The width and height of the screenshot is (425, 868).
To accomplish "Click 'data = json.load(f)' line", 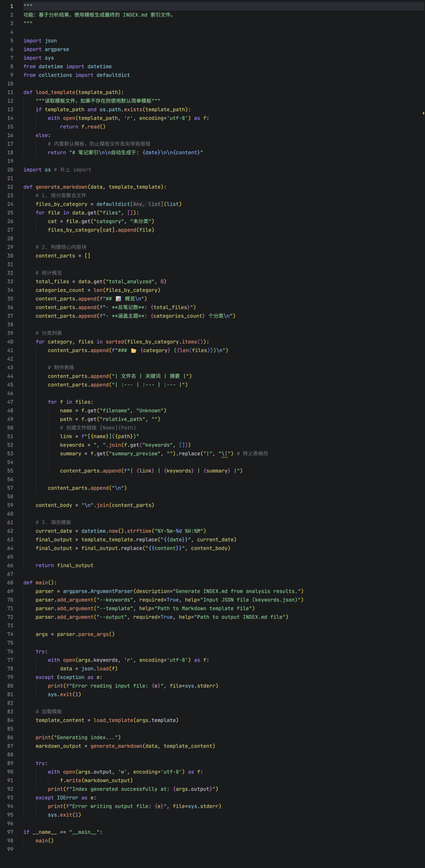I will click(x=89, y=669).
